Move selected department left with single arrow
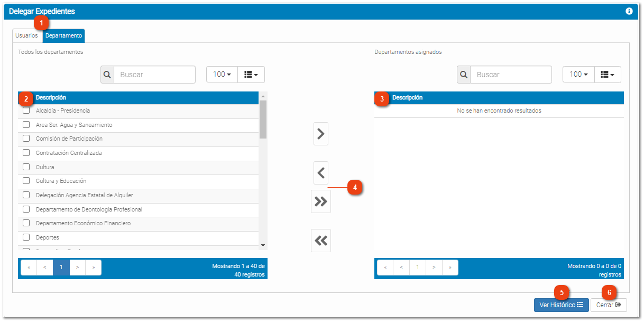The height and width of the screenshot is (322, 644). (x=321, y=173)
